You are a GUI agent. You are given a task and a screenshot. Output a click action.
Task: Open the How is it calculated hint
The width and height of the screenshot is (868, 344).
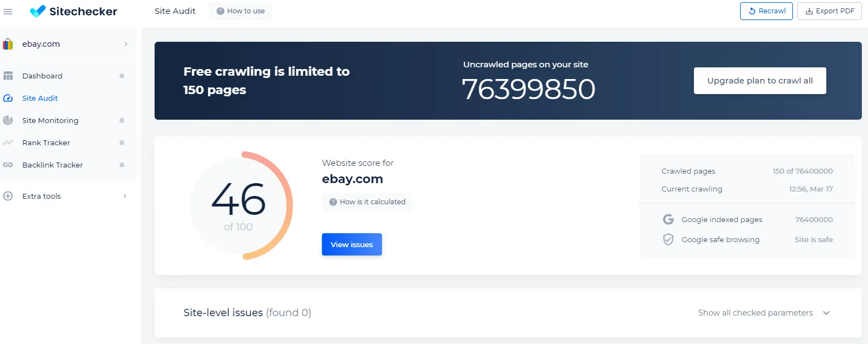click(x=367, y=202)
